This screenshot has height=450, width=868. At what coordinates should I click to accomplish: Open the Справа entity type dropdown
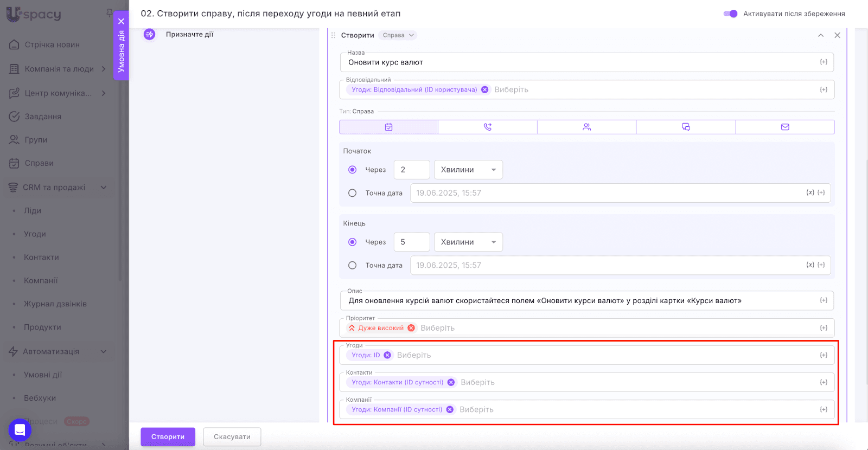click(398, 35)
